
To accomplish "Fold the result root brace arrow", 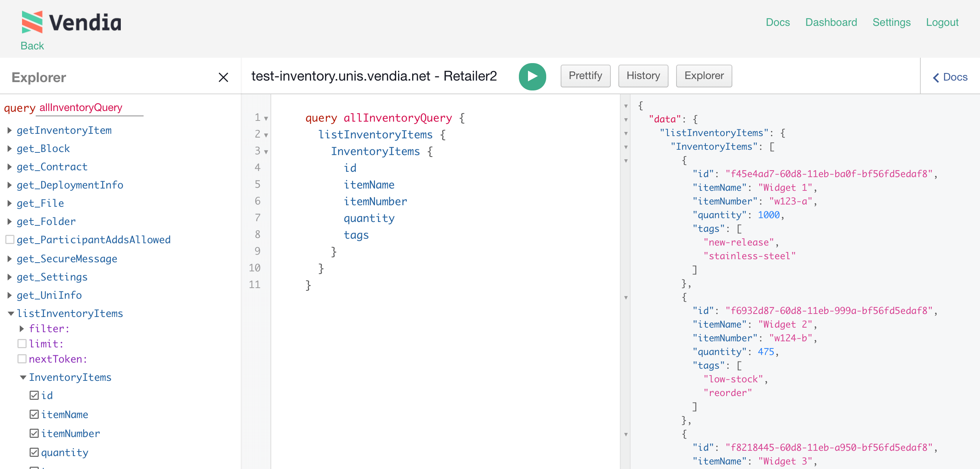I will point(626,106).
